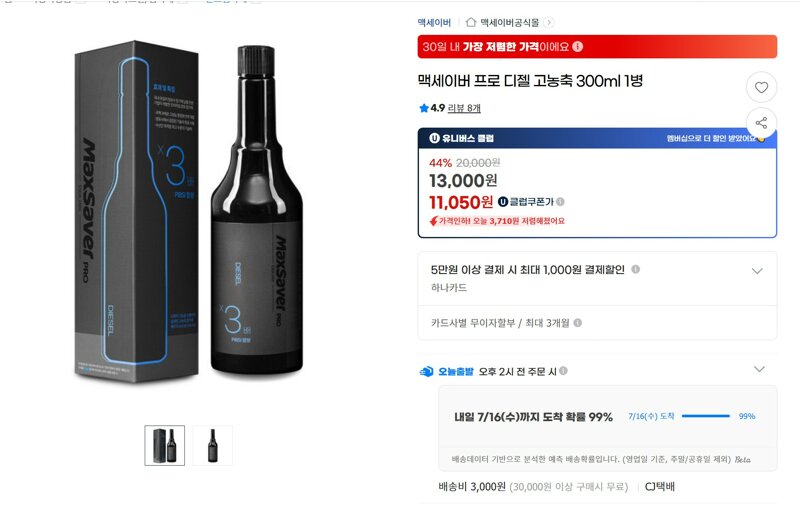Image resolution: width=800 pixels, height=507 pixels.
Task: Click the home icon beside 맥세이버공식몰
Action: 471,22
